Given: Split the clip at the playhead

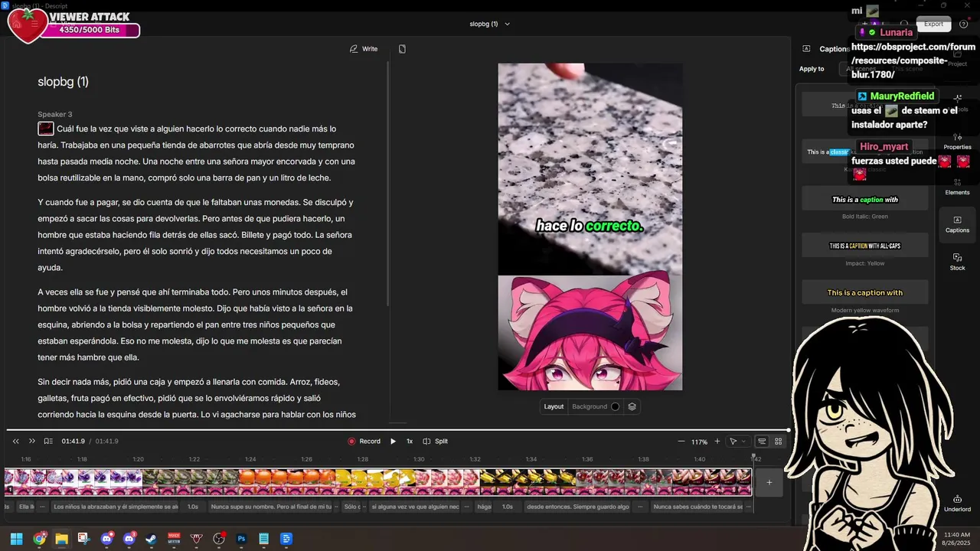Looking at the screenshot, I should (x=436, y=441).
